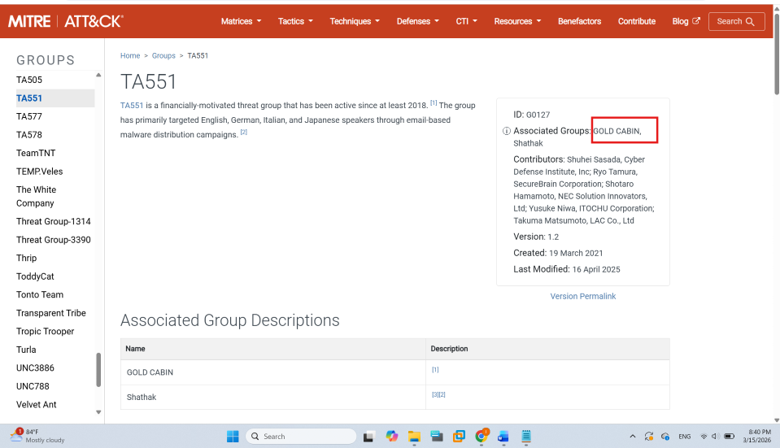This screenshot has width=780, height=448.
Task: Open the ToddyCat group page
Action: point(35,276)
